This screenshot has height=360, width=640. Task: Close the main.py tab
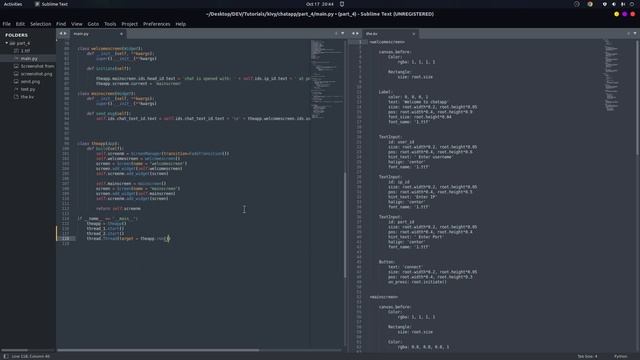pyautogui.click(x=121, y=34)
